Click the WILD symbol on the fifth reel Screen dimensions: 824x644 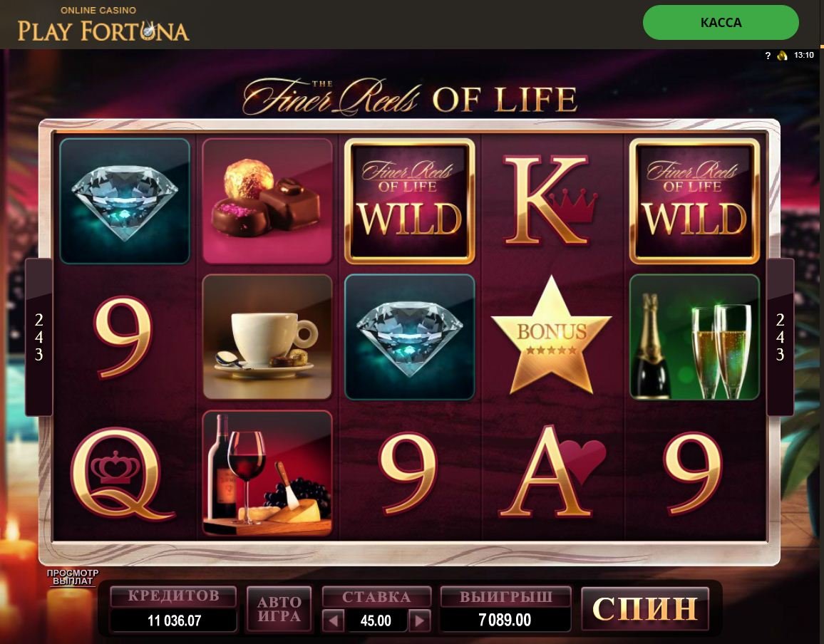click(x=694, y=201)
